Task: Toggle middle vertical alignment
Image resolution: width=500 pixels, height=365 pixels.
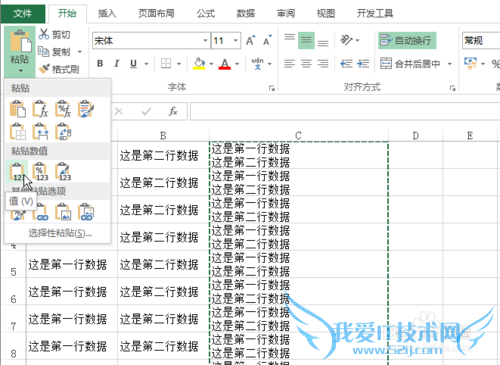Action: pos(306,40)
